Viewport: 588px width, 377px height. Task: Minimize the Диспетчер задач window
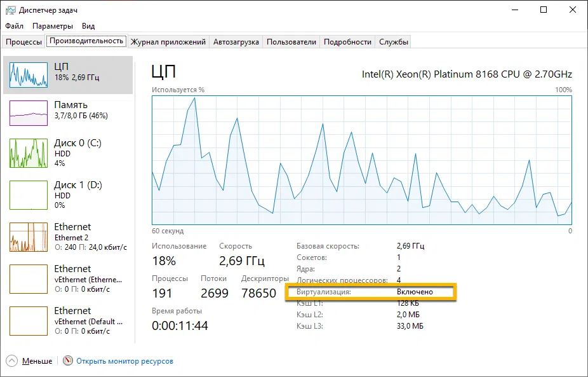coord(515,10)
